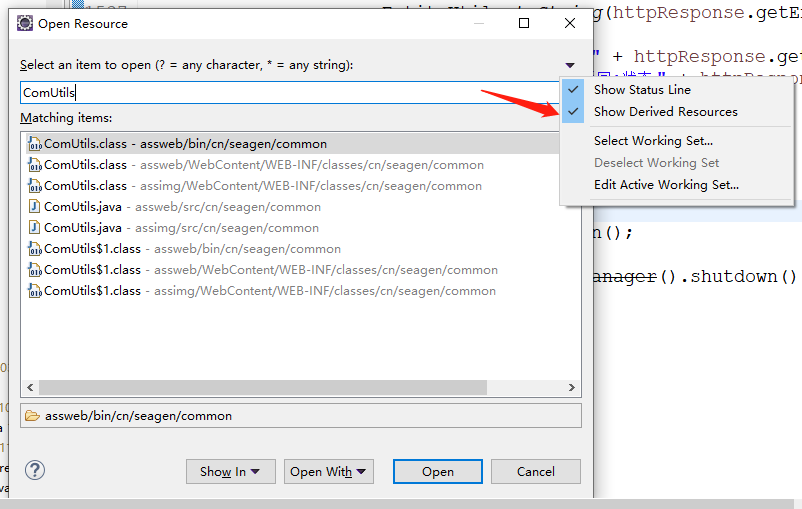
Task: Choose Select Working Set... menu entry
Action: pyautogui.click(x=653, y=141)
